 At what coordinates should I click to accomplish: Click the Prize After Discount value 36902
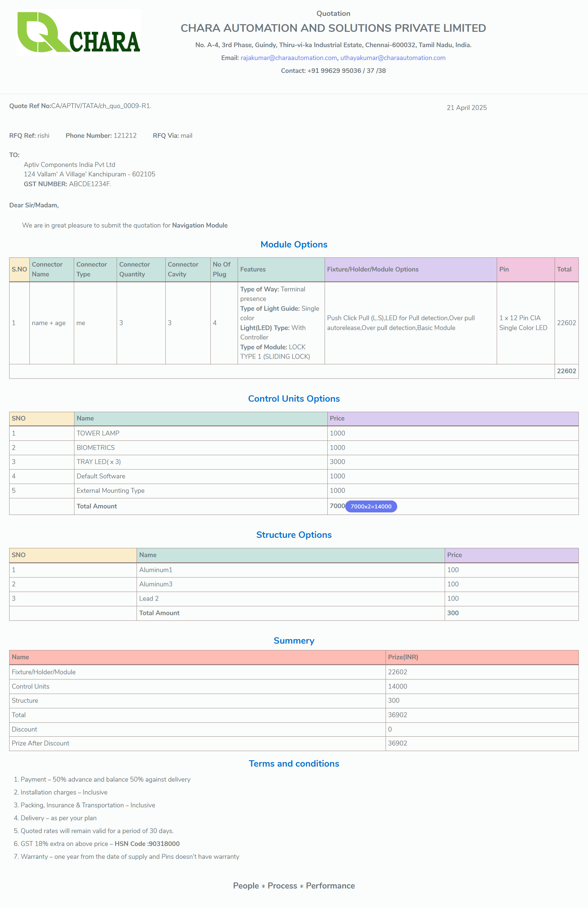point(398,743)
